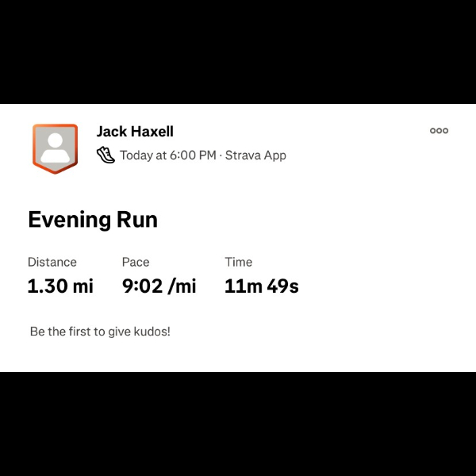Click the middle dot of the options menu

pos(439,131)
